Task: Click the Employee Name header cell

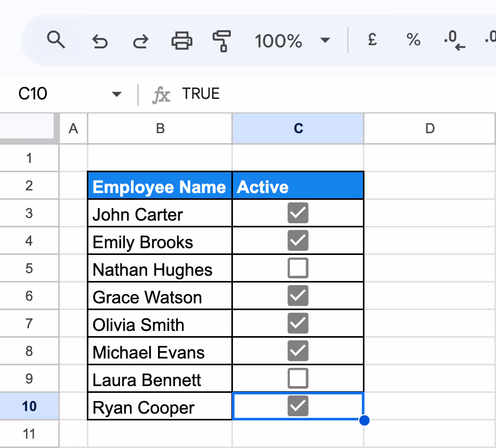Action: [x=159, y=185]
